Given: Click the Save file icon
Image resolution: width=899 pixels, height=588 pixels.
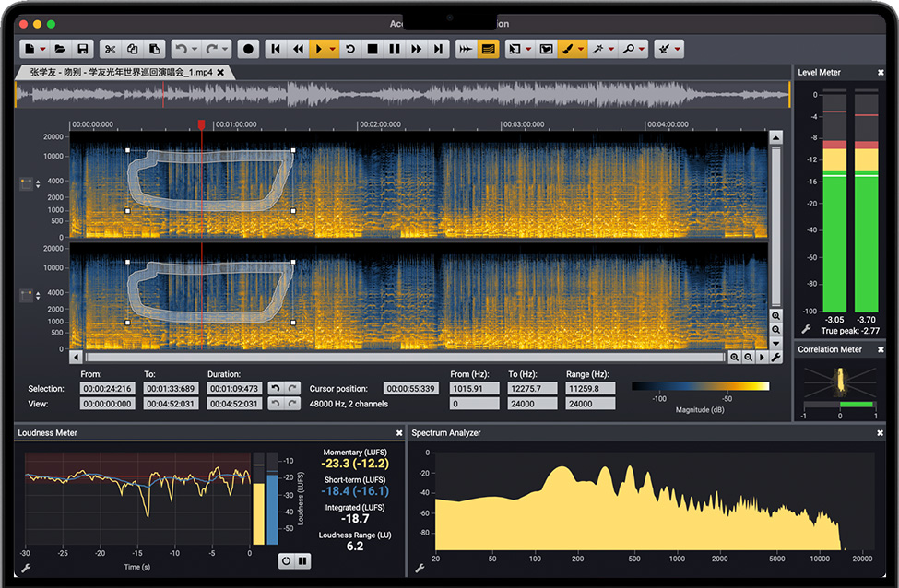Looking at the screenshot, I should [x=82, y=49].
